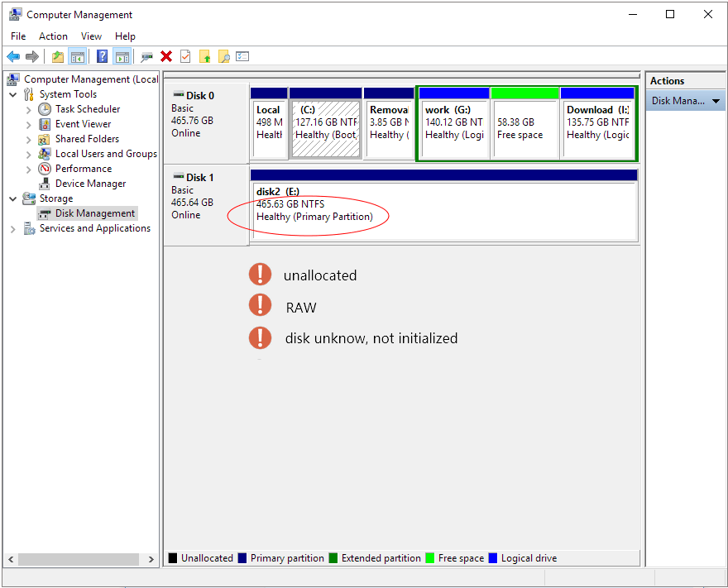Click the red X delete toolbar icon

(166, 56)
